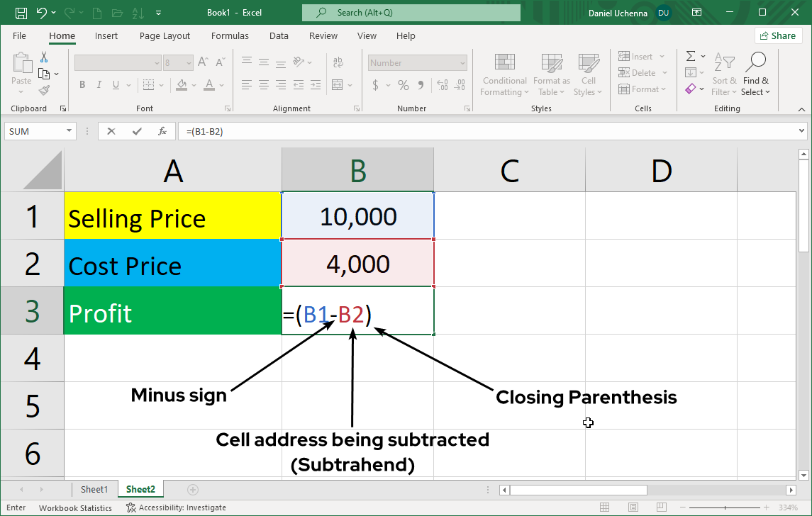Apply Merge & Center to selection

(338, 84)
